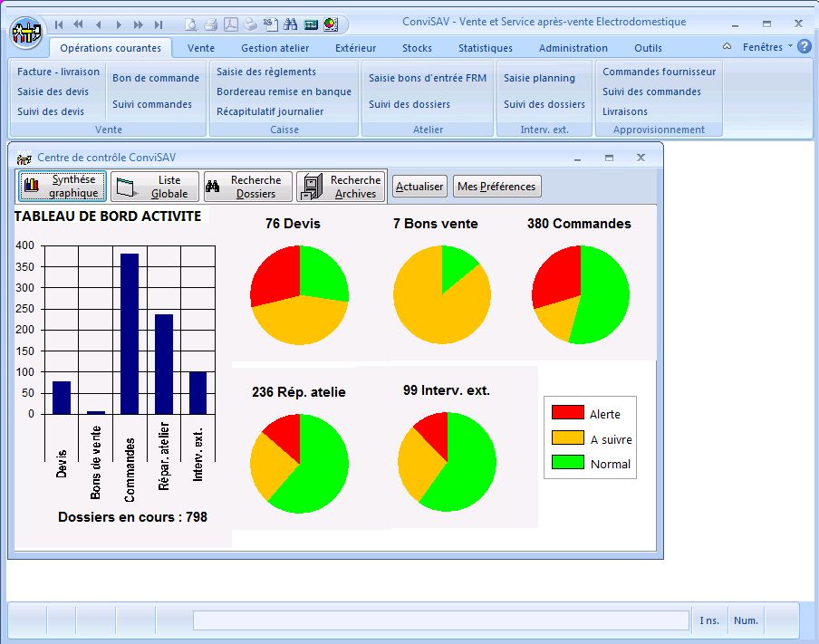The height and width of the screenshot is (644, 819).
Task: Click the green Normal legend swatch
Action: [x=568, y=462]
